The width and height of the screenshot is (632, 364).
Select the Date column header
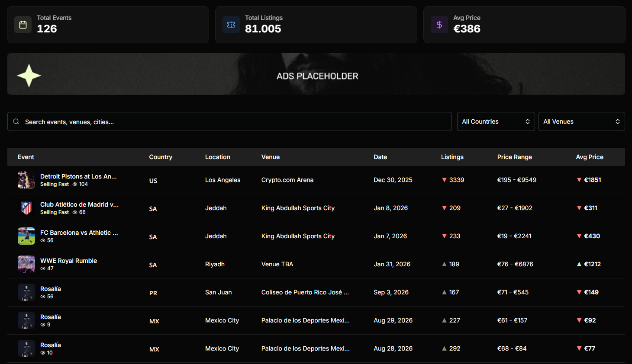(380, 157)
